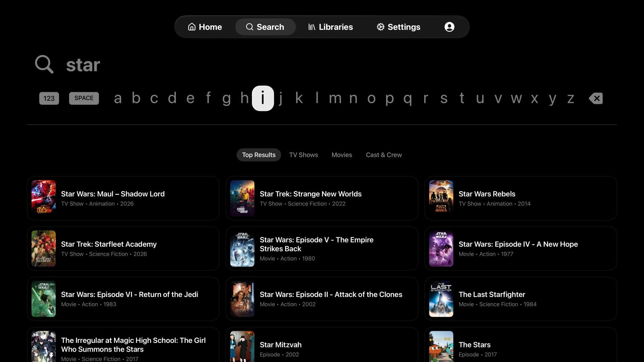Show Cast & Crew results
This screenshot has width=644, height=362.
pyautogui.click(x=384, y=155)
